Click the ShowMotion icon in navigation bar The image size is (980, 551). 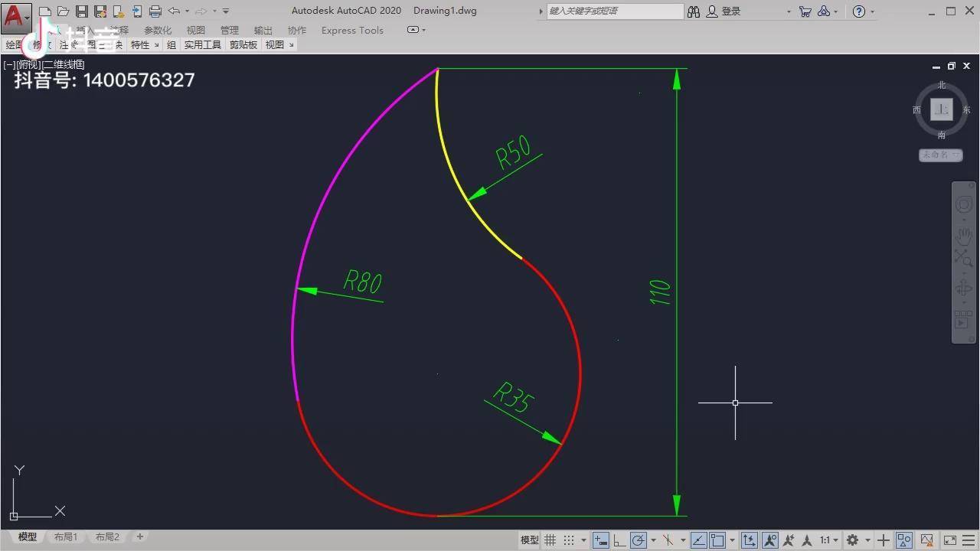[x=962, y=320]
